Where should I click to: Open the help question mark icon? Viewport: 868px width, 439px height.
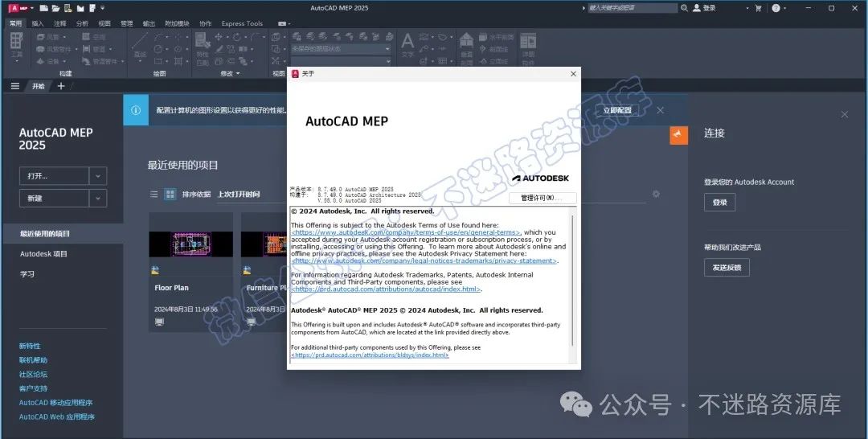pyautogui.click(x=776, y=8)
